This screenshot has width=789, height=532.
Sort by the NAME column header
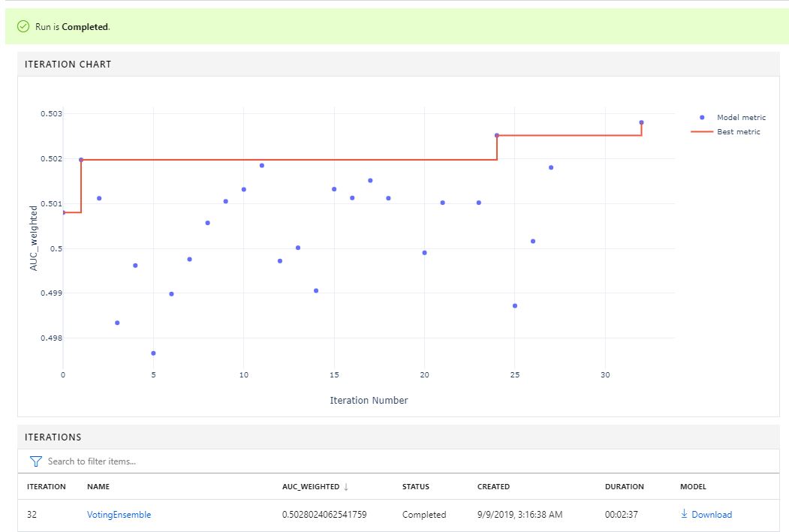pos(98,486)
